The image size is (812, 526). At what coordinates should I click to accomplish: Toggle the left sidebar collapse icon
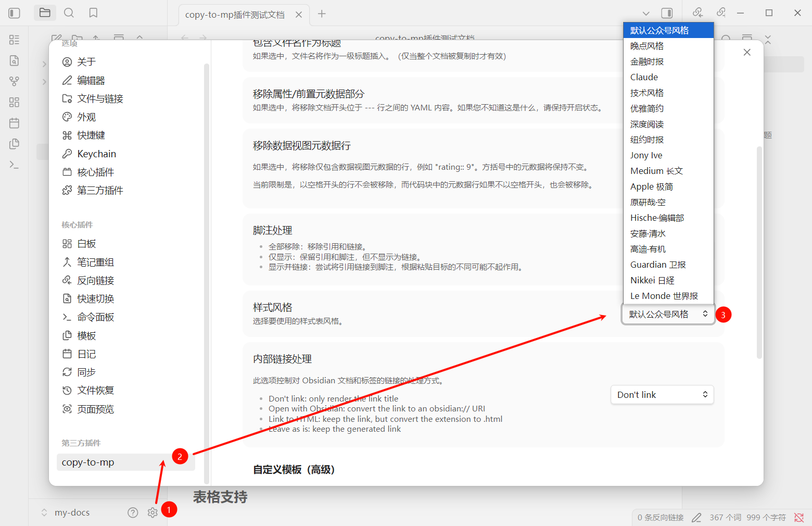point(14,13)
